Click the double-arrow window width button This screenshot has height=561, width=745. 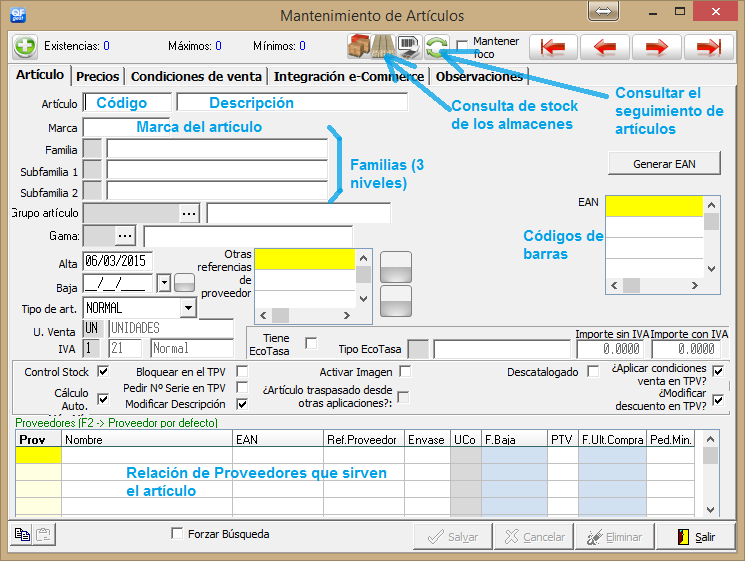coord(603,11)
